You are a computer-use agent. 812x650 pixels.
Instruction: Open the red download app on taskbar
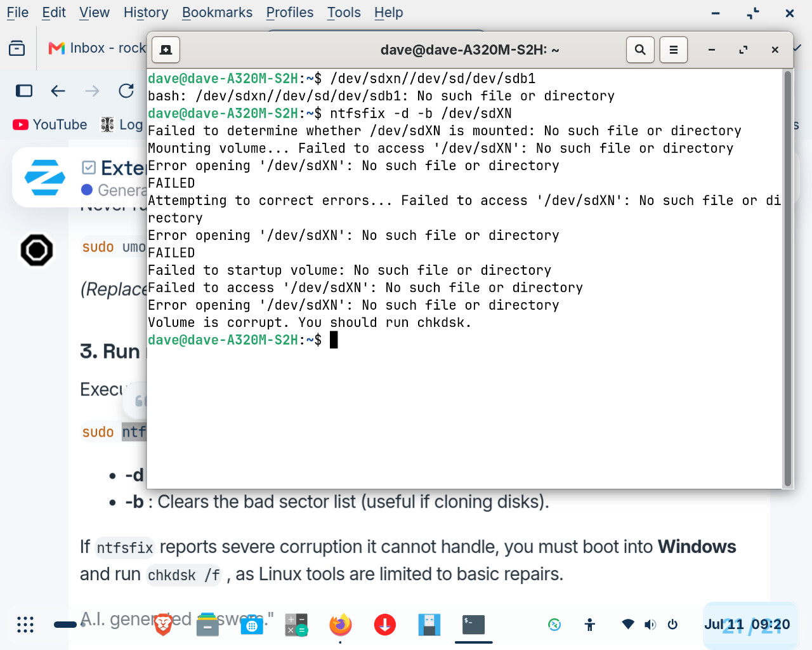(385, 625)
